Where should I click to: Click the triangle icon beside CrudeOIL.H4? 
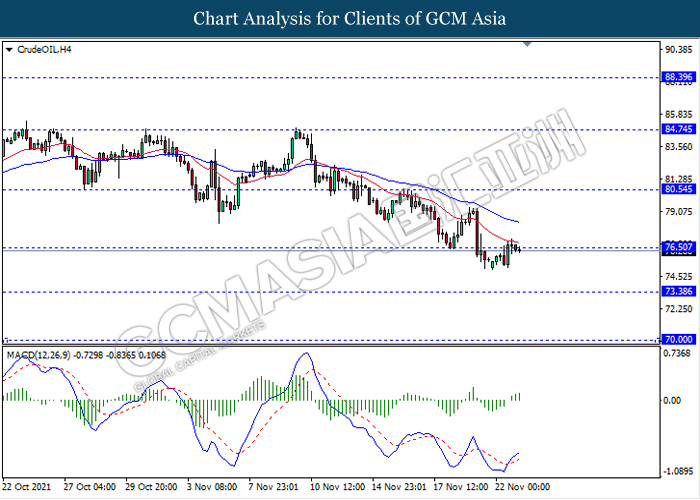pos(10,48)
